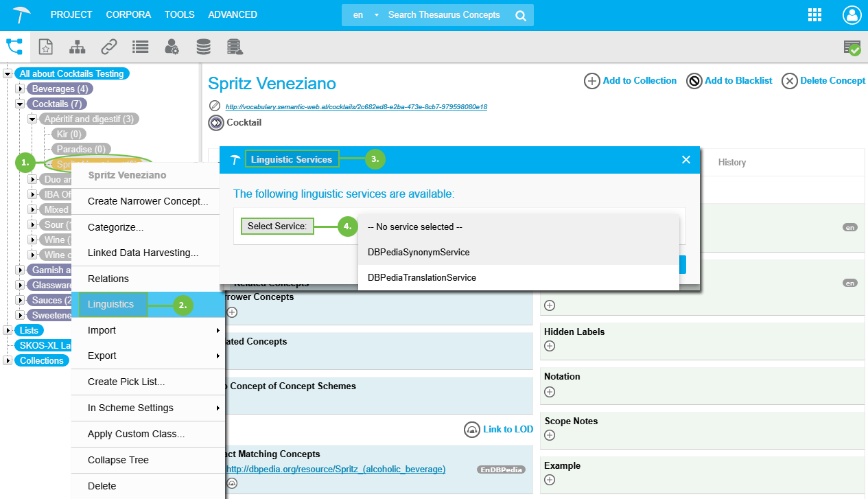Focus the Search Thesaurus Concepts field

click(x=445, y=15)
